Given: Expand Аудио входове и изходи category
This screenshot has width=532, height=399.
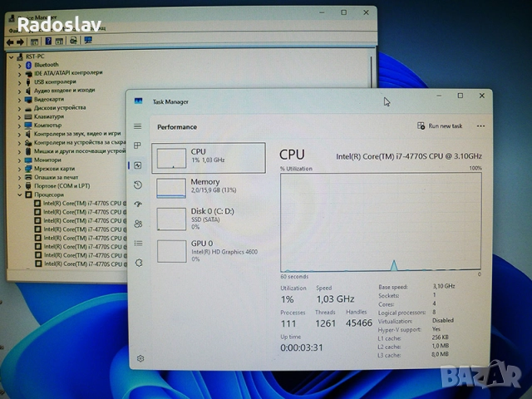Looking at the screenshot, I should coord(19,91).
